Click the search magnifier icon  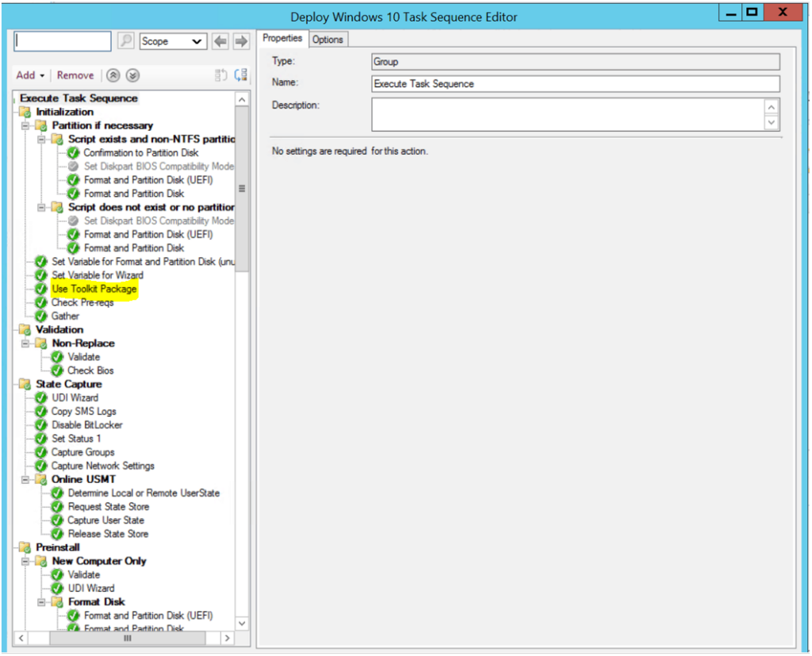pyautogui.click(x=126, y=41)
